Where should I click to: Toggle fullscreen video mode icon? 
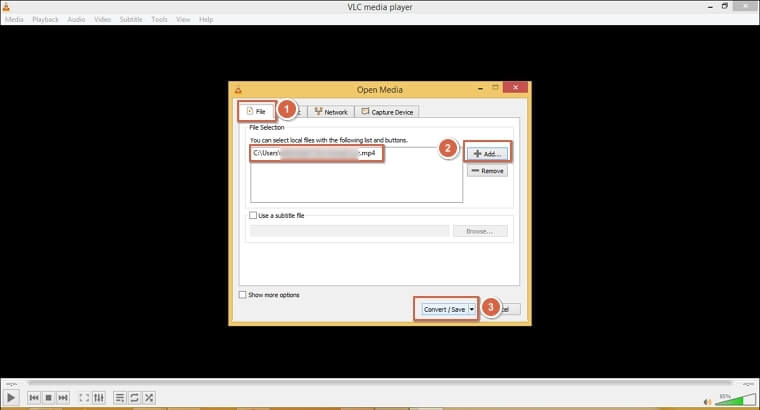84,398
